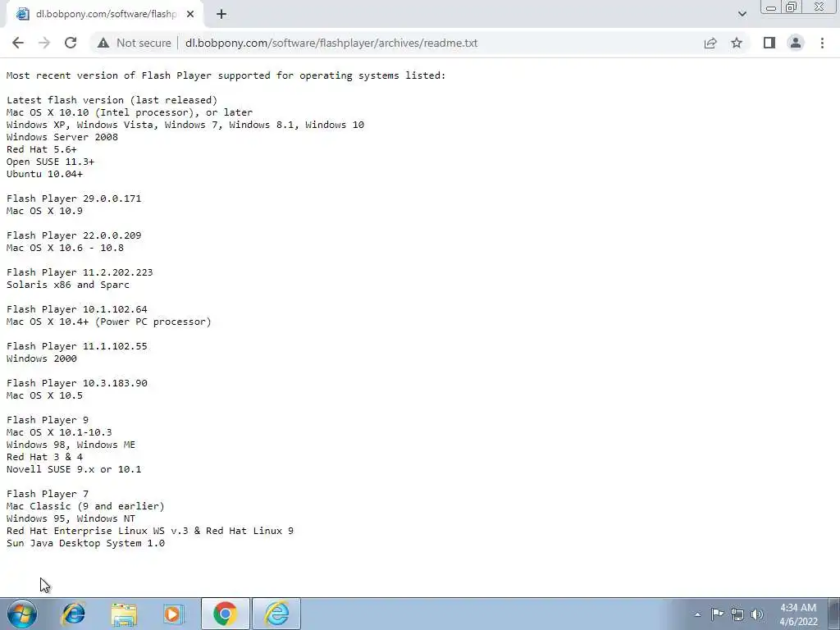Go back to the previous page
This screenshot has width=840, height=630.
[18, 43]
